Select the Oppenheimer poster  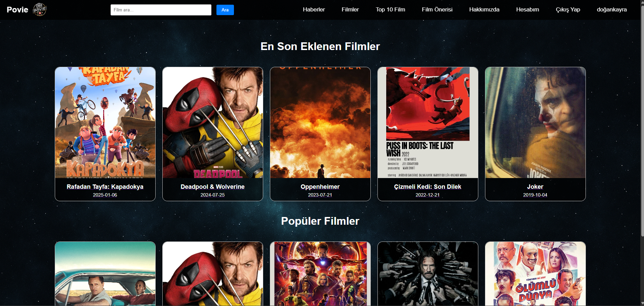pyautogui.click(x=320, y=123)
